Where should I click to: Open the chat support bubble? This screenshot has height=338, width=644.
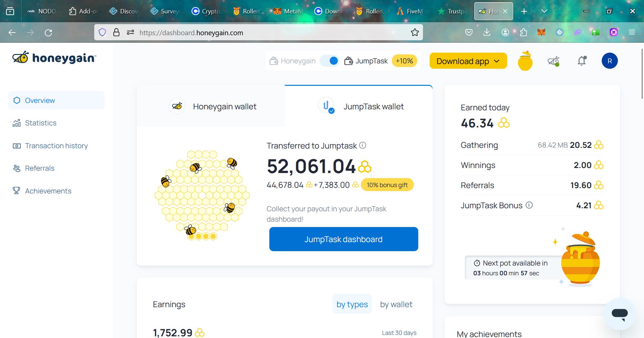(620, 314)
